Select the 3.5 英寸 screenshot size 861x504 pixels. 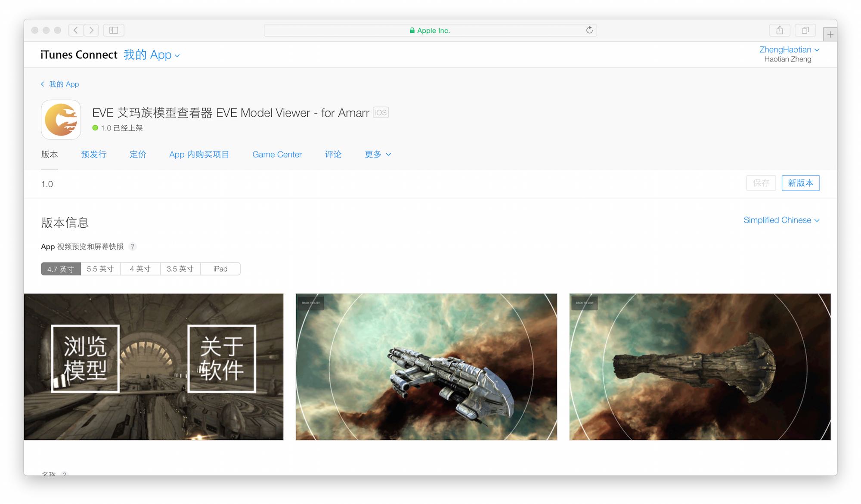180,269
